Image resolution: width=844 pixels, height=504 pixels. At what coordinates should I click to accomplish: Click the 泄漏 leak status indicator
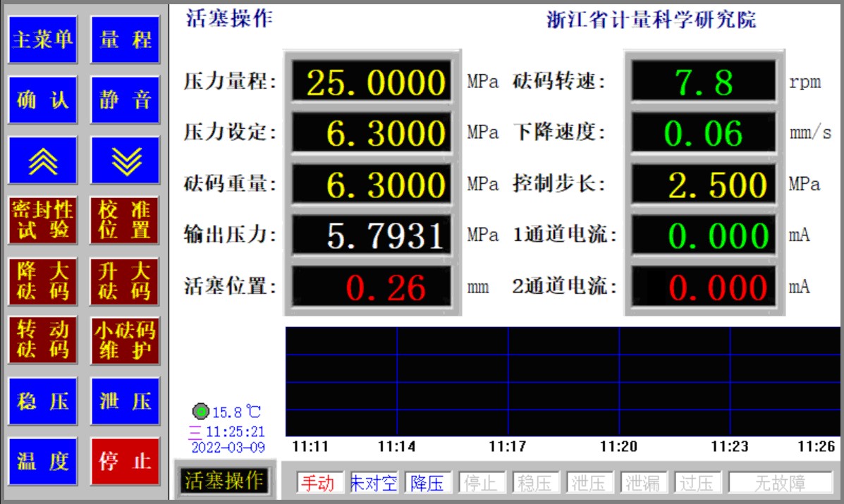[x=643, y=483]
